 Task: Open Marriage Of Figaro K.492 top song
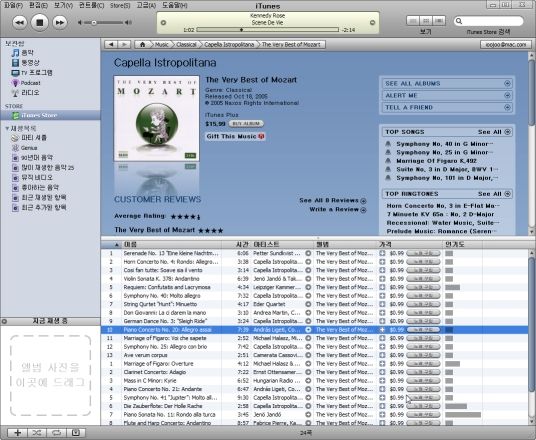[x=436, y=161]
